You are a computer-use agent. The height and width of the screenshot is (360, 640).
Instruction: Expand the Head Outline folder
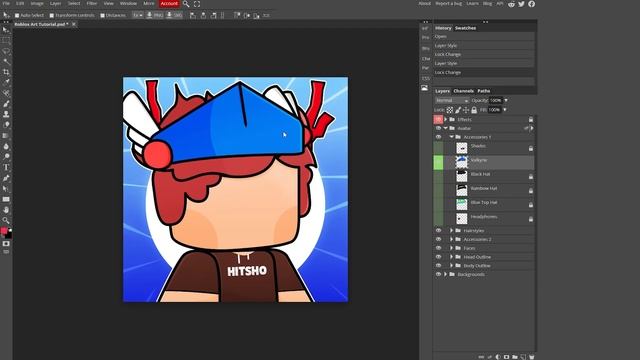(452, 257)
